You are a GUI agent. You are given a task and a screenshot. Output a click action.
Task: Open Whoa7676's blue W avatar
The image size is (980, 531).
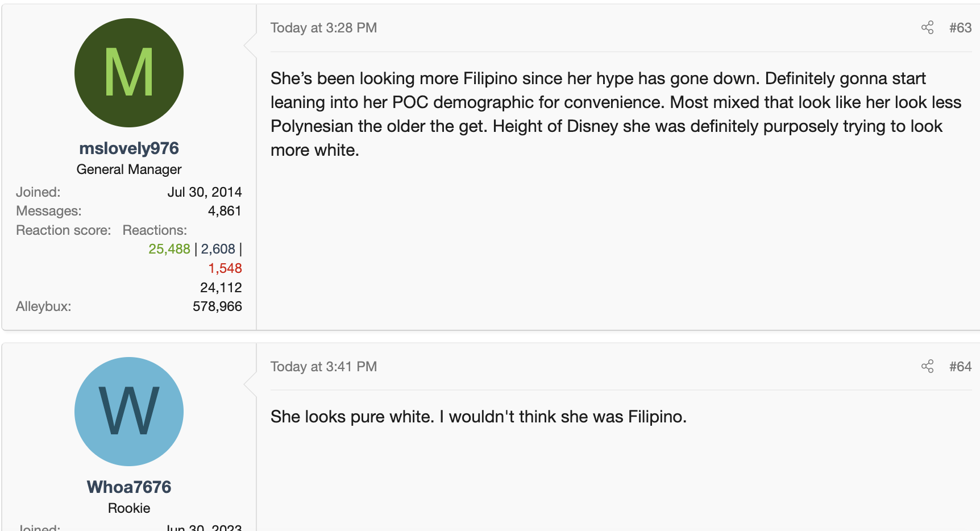129,412
